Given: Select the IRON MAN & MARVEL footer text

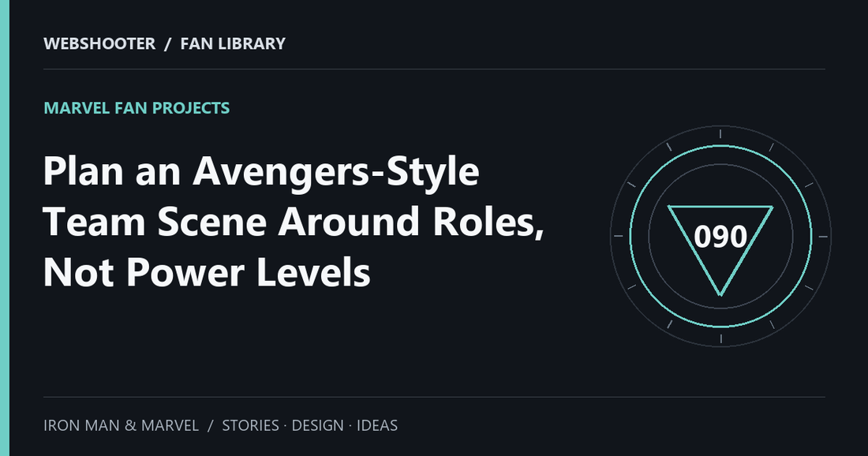Looking at the screenshot, I should coord(122,425).
